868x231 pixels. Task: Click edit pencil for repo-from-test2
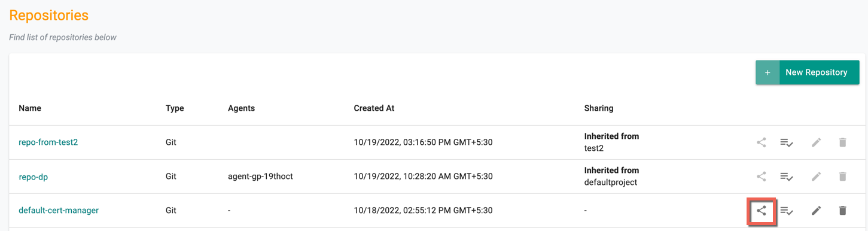(x=816, y=142)
